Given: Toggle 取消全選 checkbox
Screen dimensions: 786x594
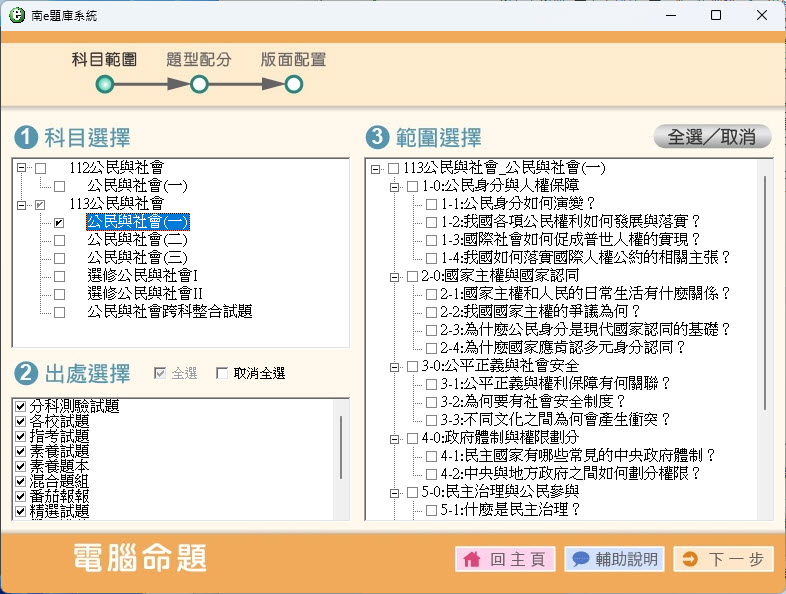Looking at the screenshot, I should tap(222, 373).
